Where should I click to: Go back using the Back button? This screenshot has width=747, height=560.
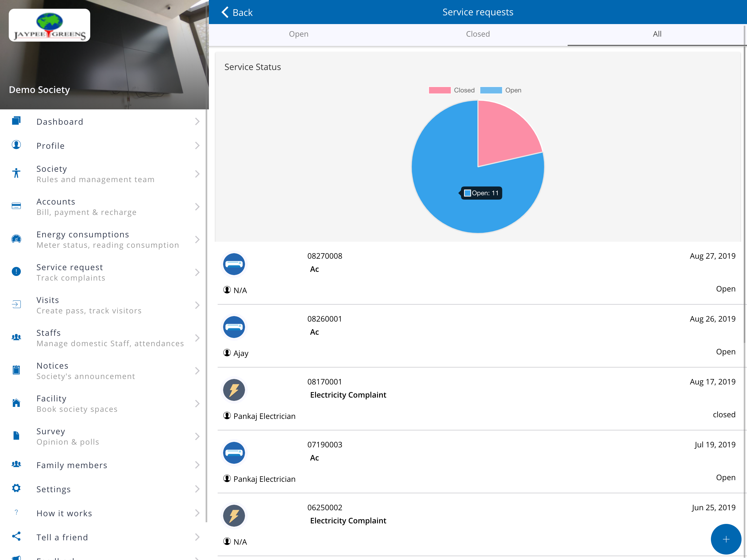coord(237,13)
